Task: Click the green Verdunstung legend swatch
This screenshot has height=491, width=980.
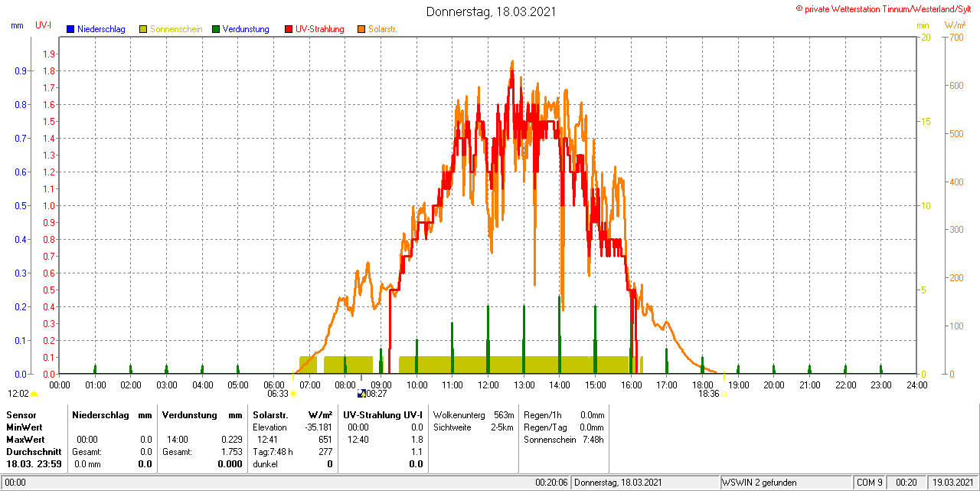Action: point(216,29)
